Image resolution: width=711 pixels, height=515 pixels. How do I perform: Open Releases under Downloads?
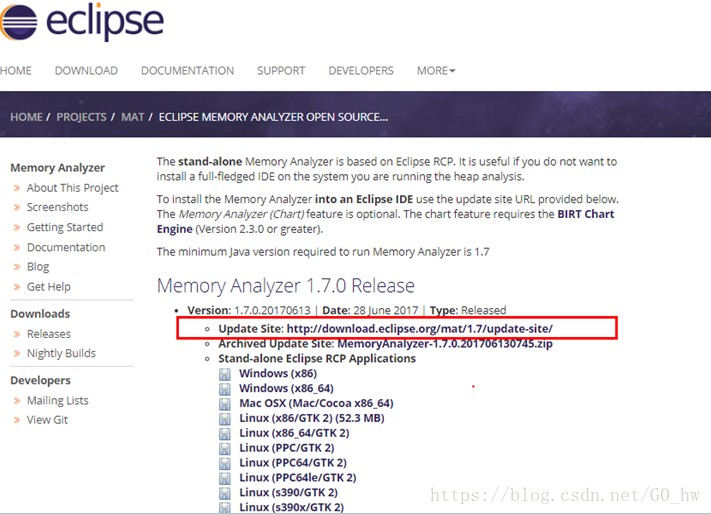point(49,334)
